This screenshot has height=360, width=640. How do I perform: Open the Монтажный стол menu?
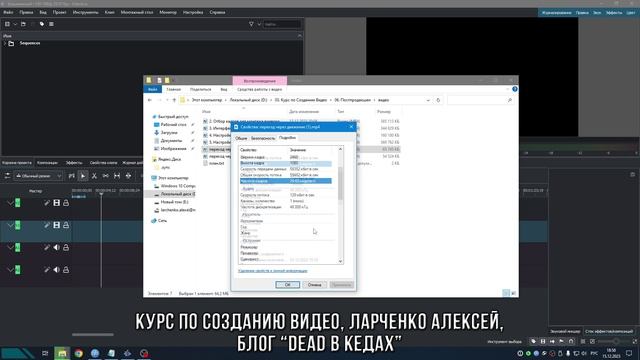(x=137, y=12)
